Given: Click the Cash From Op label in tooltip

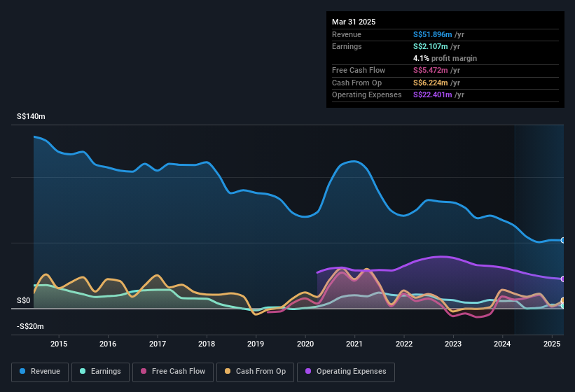Looking at the screenshot, I should click(x=356, y=83).
